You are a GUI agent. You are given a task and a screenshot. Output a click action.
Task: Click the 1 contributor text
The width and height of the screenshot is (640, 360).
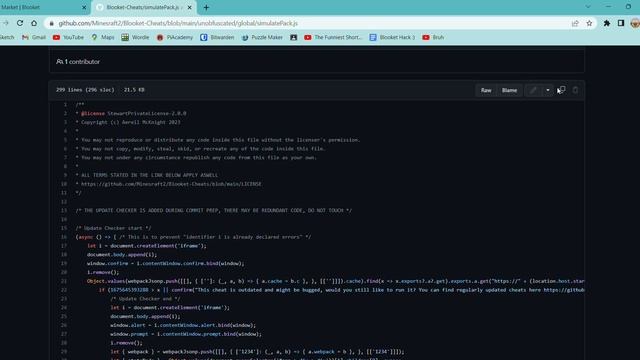coord(78,62)
